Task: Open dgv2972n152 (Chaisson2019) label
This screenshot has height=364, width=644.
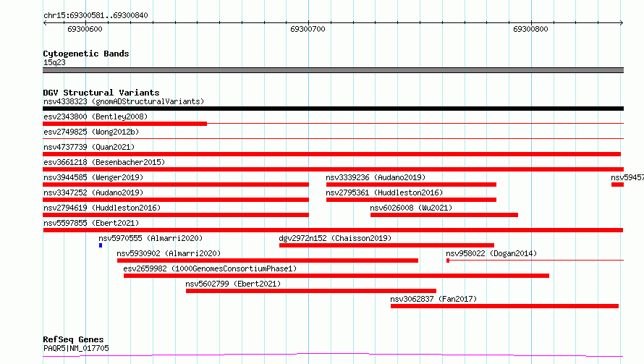Action: (x=335, y=238)
